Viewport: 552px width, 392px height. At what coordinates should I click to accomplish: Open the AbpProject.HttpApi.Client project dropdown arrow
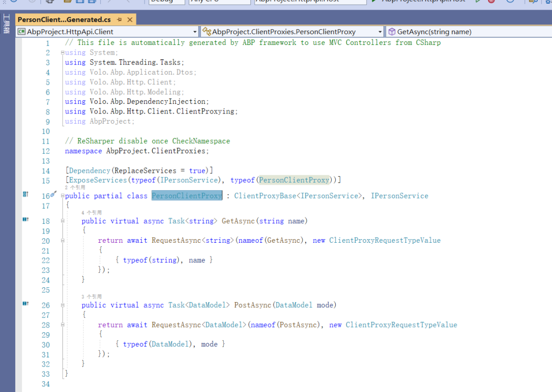coord(195,32)
